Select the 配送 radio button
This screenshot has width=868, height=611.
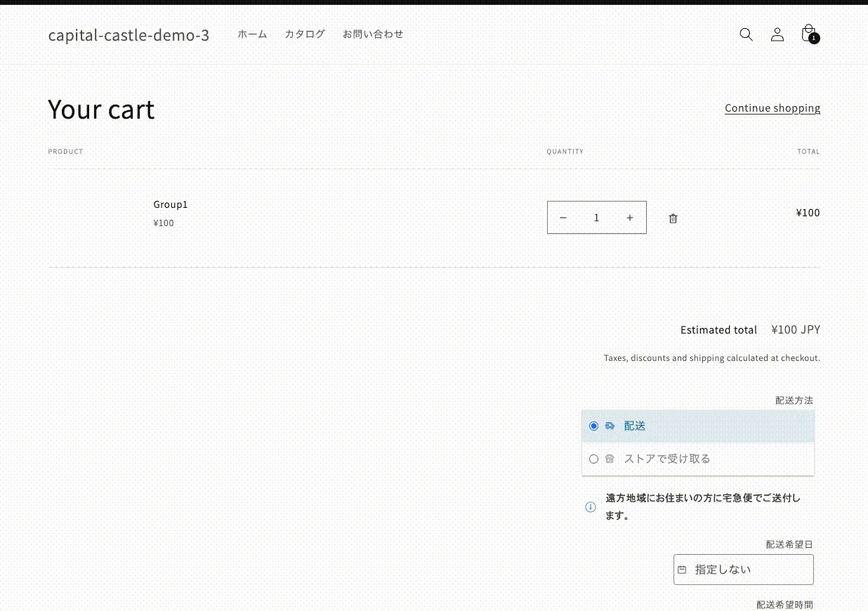point(594,426)
